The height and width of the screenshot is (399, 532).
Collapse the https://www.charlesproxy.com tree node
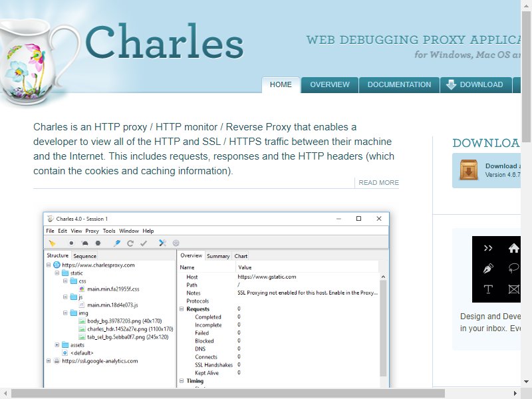[49, 265]
